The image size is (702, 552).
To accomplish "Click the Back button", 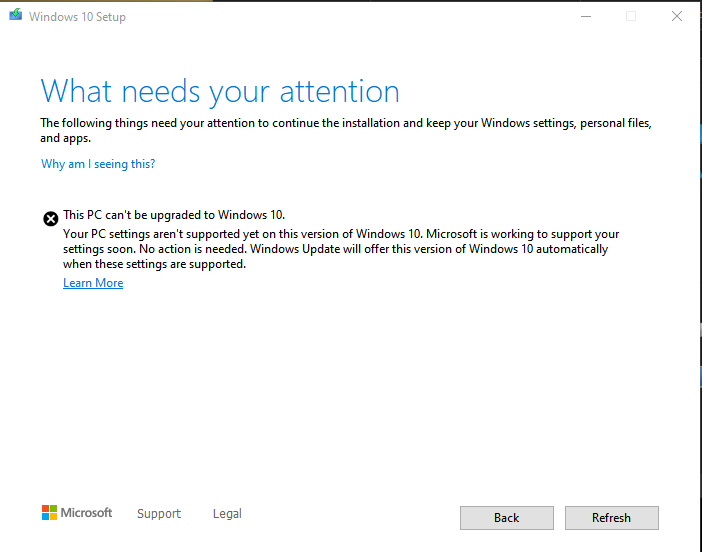I will click(507, 518).
